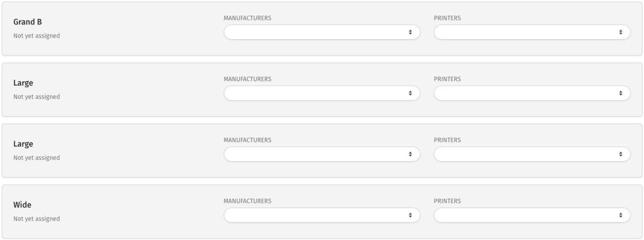Click the arrow icon in Grand B manufacturers select
This screenshot has width=644, height=240.
click(410, 32)
